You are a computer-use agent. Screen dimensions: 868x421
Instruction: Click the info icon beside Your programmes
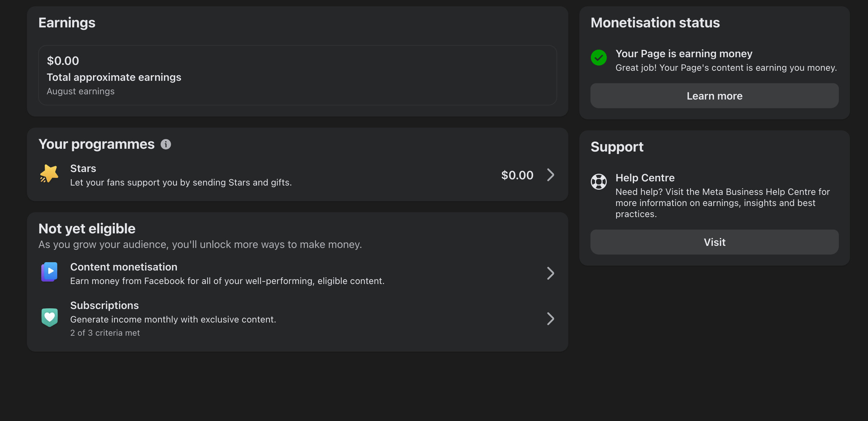(x=166, y=144)
